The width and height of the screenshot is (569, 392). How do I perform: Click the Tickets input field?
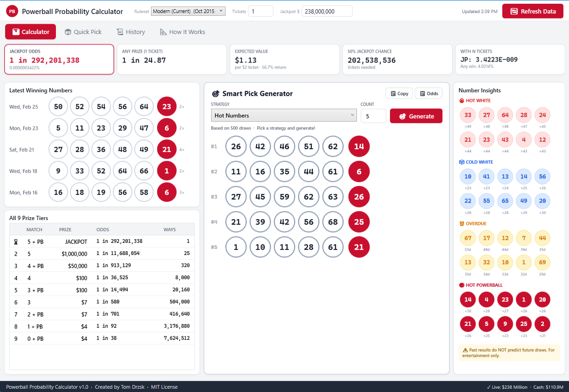[x=261, y=11]
